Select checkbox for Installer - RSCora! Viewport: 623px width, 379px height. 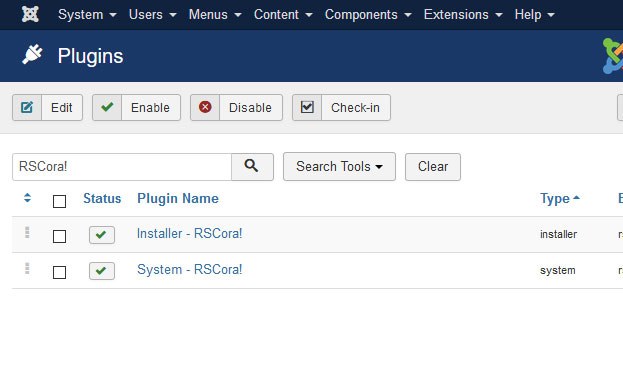[x=59, y=236]
